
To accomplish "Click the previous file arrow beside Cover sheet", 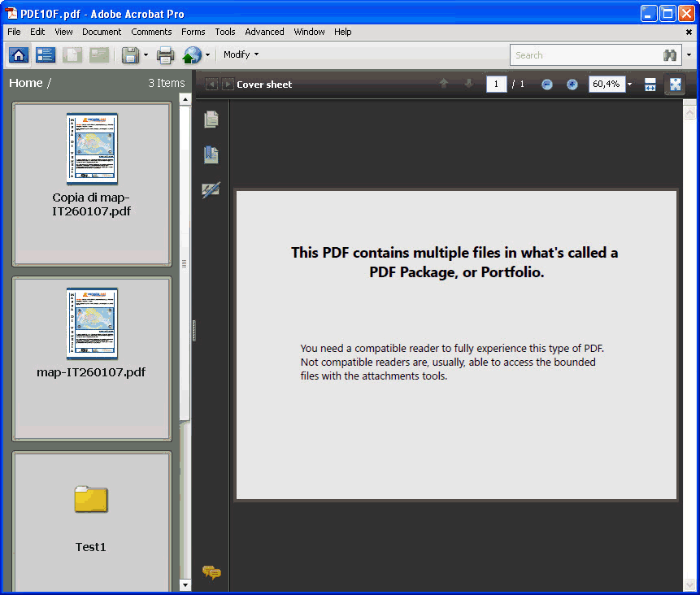I will [211, 84].
